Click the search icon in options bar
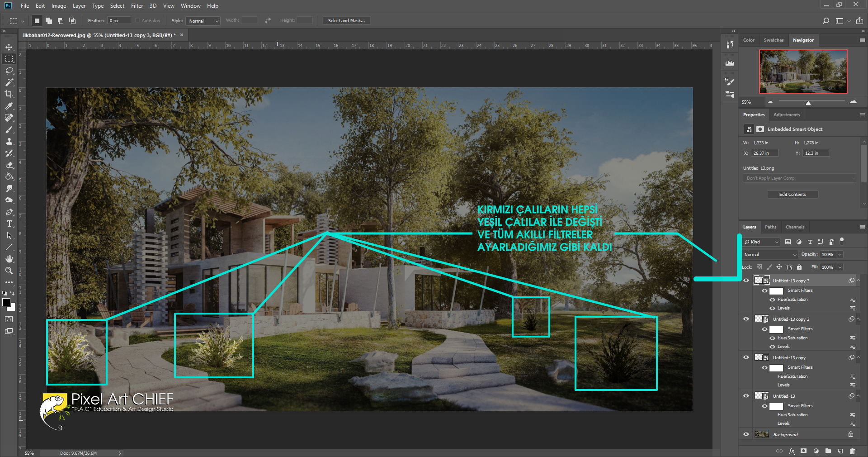 (x=826, y=21)
